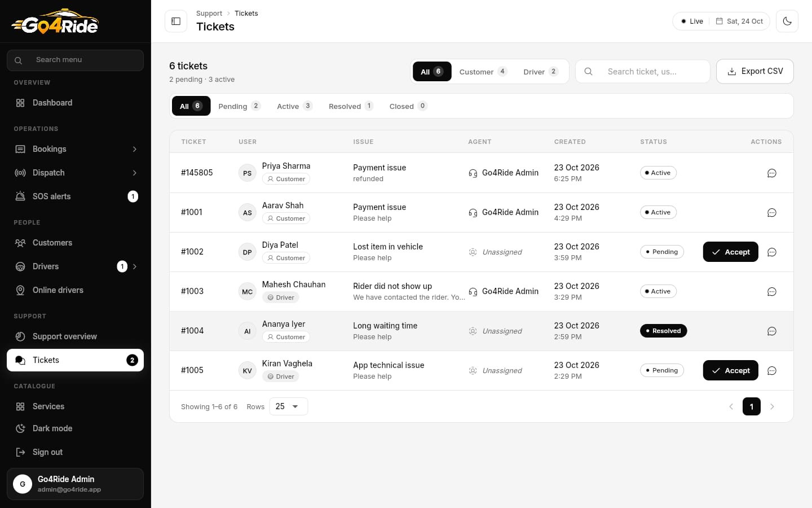This screenshot has height=508, width=812.
Task: Switch to the Pending tab
Action: pos(239,106)
